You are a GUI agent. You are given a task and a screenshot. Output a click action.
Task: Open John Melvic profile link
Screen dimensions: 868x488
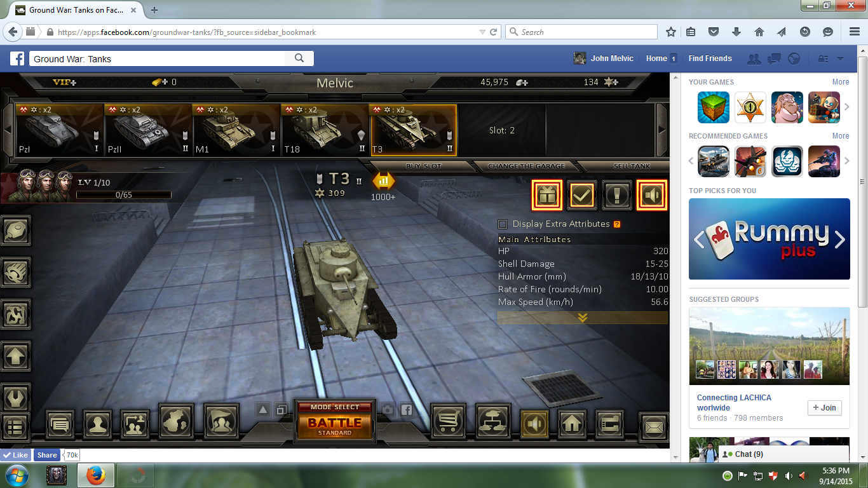pos(604,58)
